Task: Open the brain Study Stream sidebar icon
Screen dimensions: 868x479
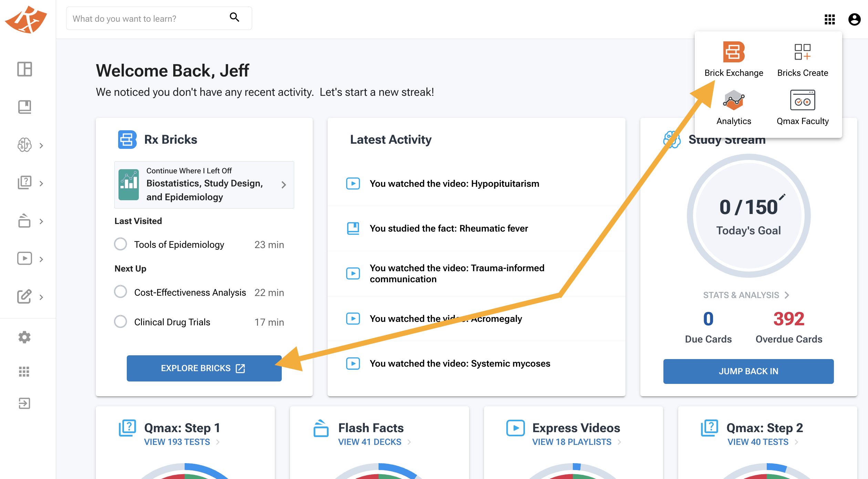Action: (x=24, y=145)
